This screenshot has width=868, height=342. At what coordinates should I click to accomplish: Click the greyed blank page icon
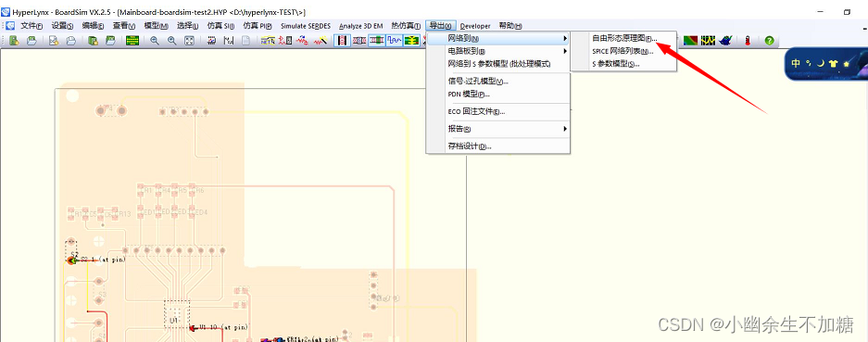245,41
